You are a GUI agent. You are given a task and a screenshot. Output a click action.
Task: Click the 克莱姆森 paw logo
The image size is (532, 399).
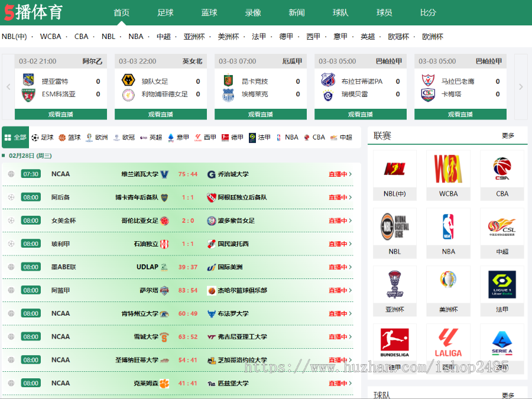click(x=164, y=384)
